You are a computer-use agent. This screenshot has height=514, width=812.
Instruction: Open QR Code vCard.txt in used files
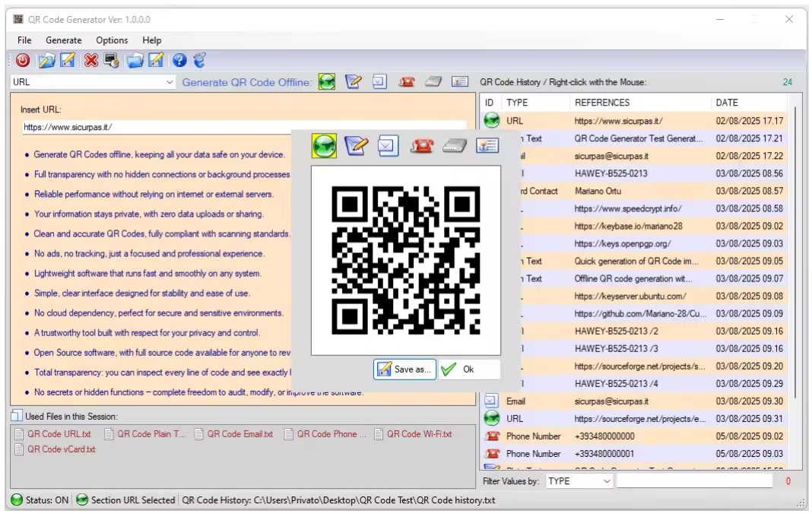pyautogui.click(x=56, y=449)
